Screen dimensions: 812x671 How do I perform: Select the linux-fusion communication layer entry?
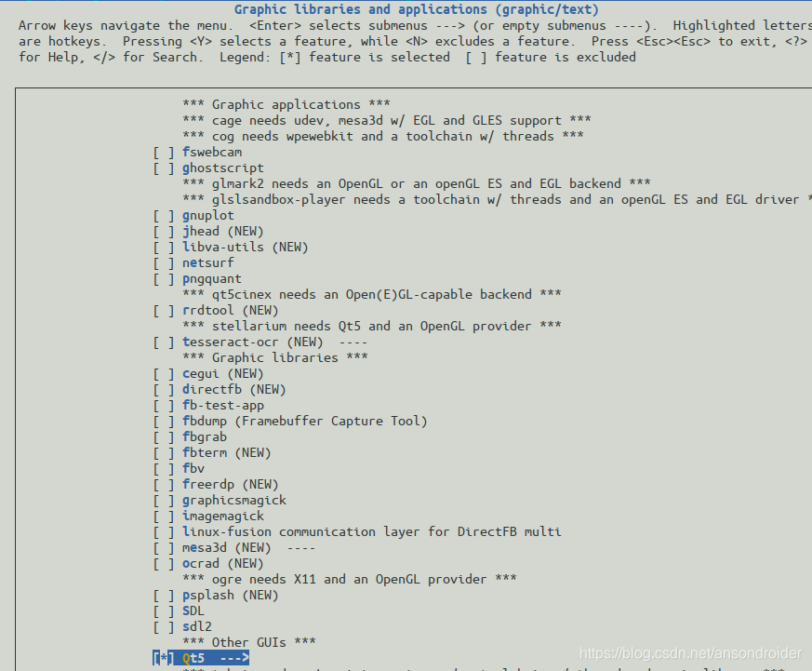(372, 532)
